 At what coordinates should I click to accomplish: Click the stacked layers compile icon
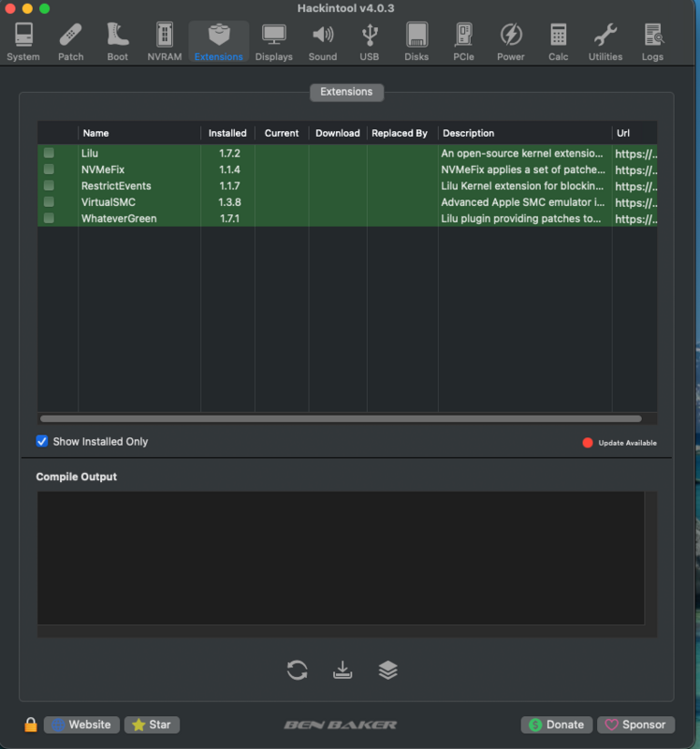click(x=387, y=669)
